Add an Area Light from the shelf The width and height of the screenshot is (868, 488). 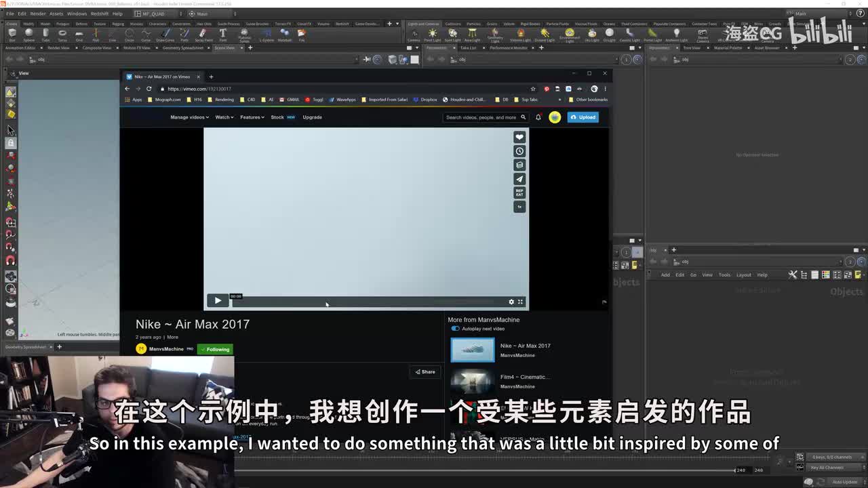[472, 35]
